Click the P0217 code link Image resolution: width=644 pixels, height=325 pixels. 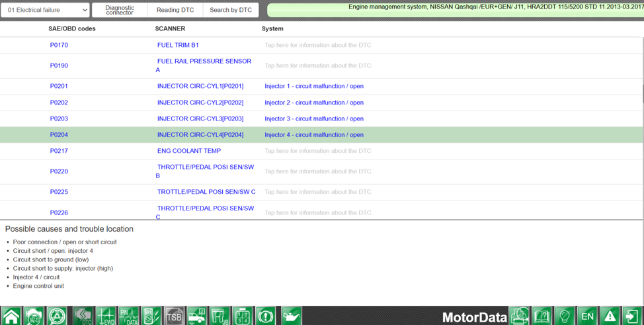coord(59,151)
